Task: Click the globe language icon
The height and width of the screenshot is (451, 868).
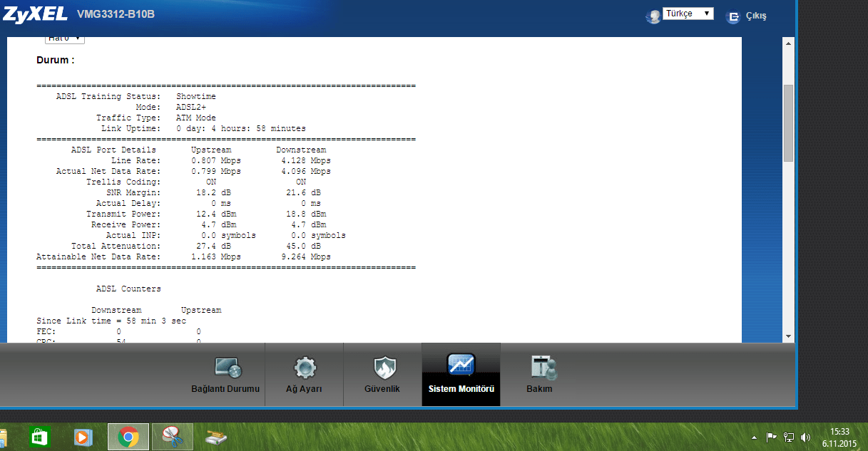Action: (653, 16)
